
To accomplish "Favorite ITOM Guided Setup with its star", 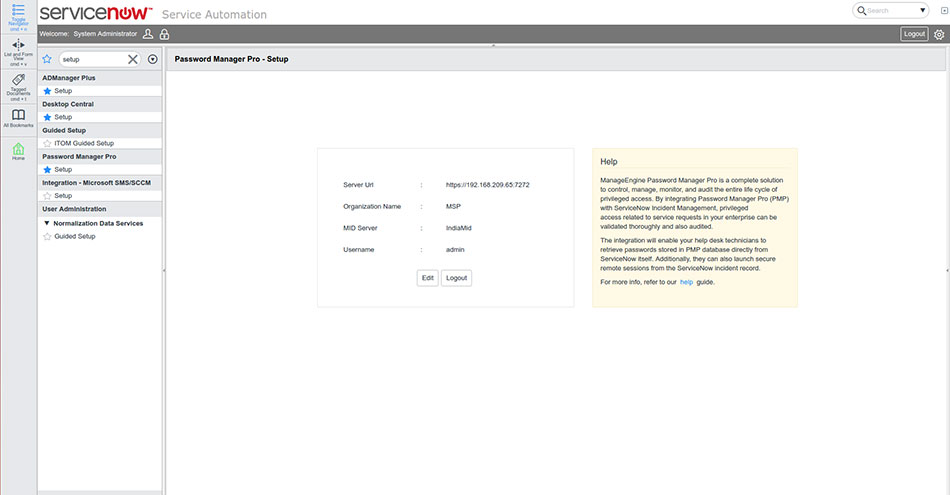I will coord(47,143).
